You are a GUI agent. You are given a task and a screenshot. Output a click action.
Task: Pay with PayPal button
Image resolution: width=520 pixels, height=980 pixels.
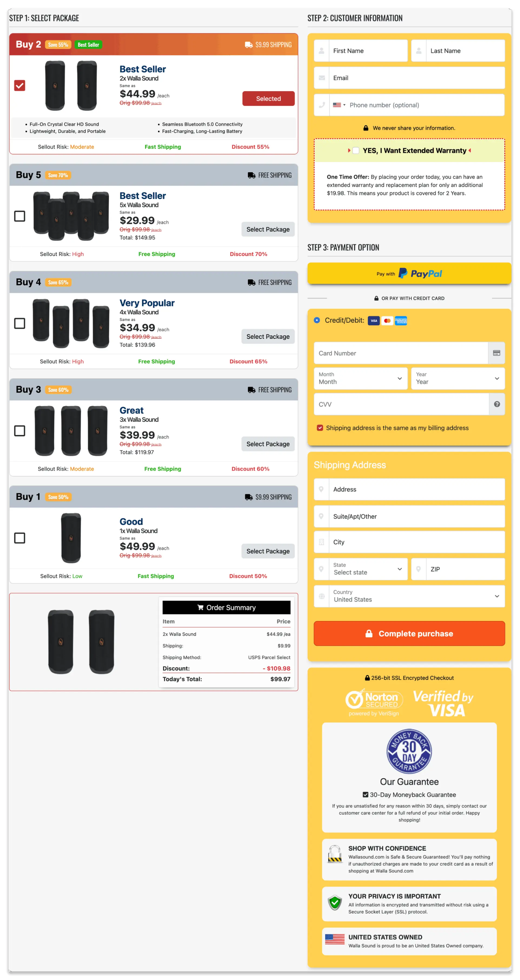409,274
